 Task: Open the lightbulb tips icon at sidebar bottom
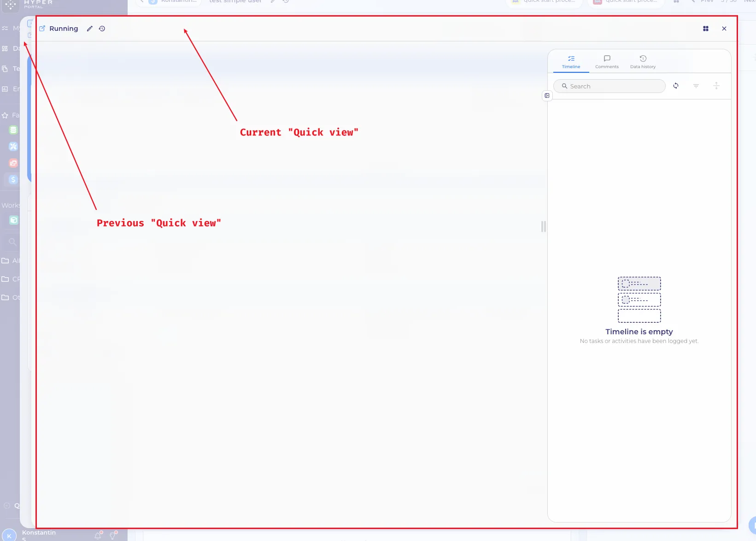point(113,535)
